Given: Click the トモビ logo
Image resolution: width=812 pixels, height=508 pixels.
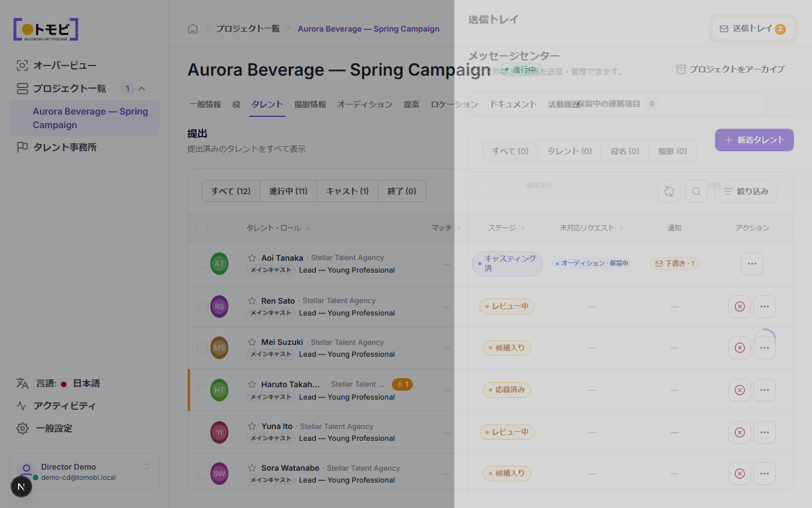Looking at the screenshot, I should [46, 29].
